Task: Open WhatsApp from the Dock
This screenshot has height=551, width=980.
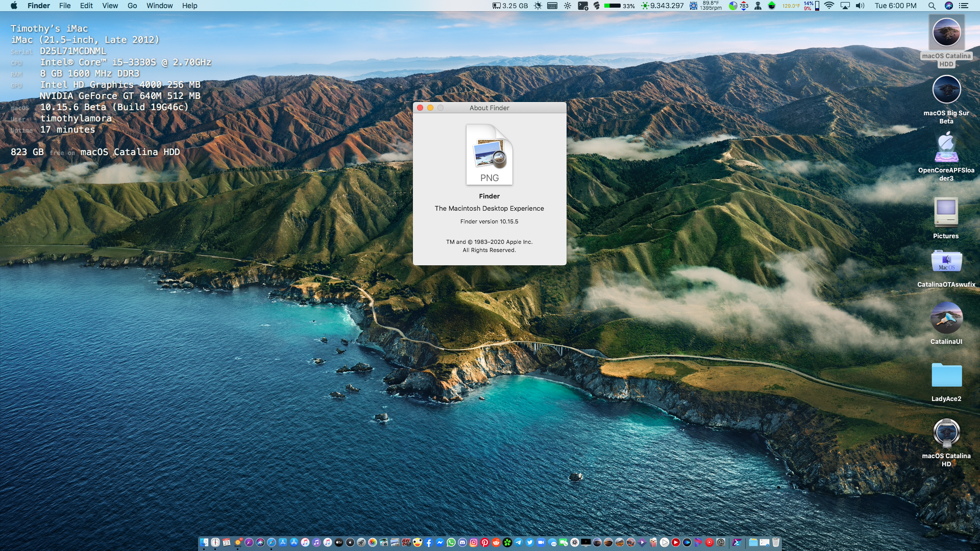Action: click(451, 542)
